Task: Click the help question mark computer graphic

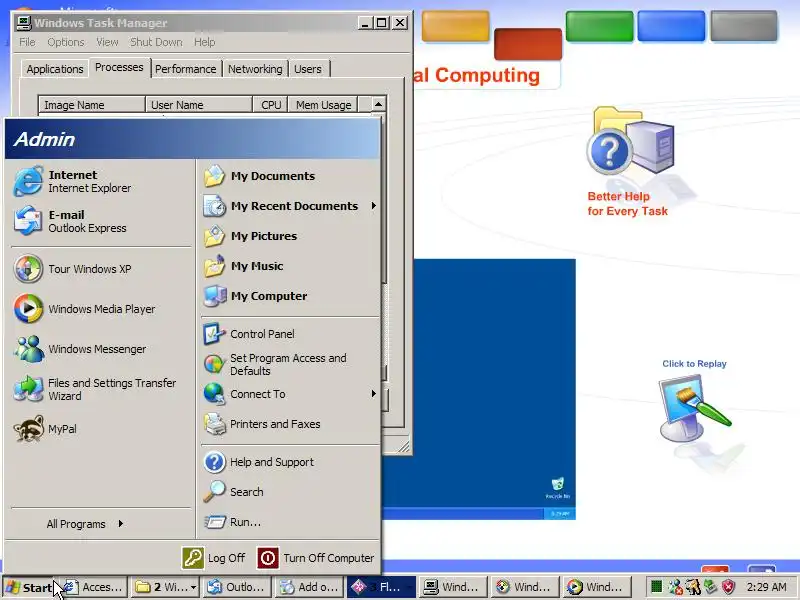Action: pos(632,142)
